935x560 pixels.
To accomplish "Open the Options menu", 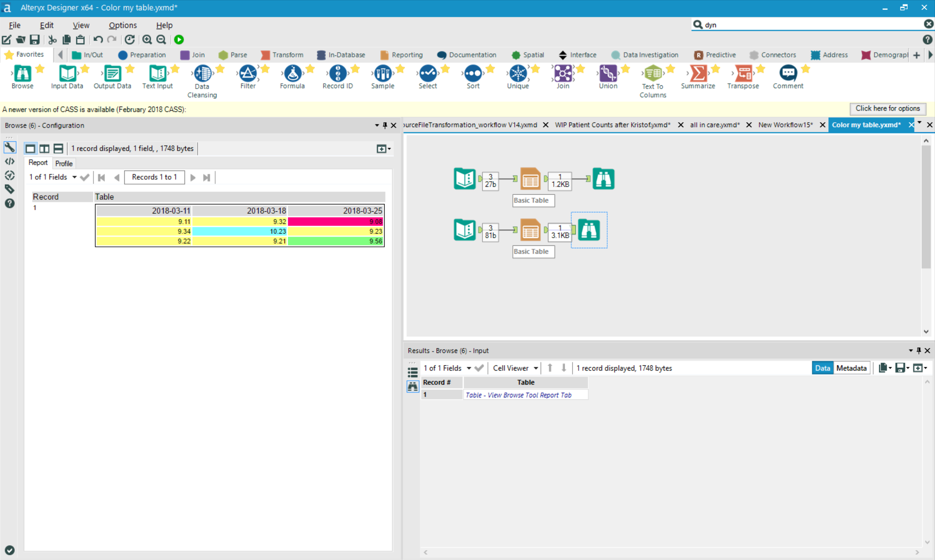I will (x=122, y=25).
